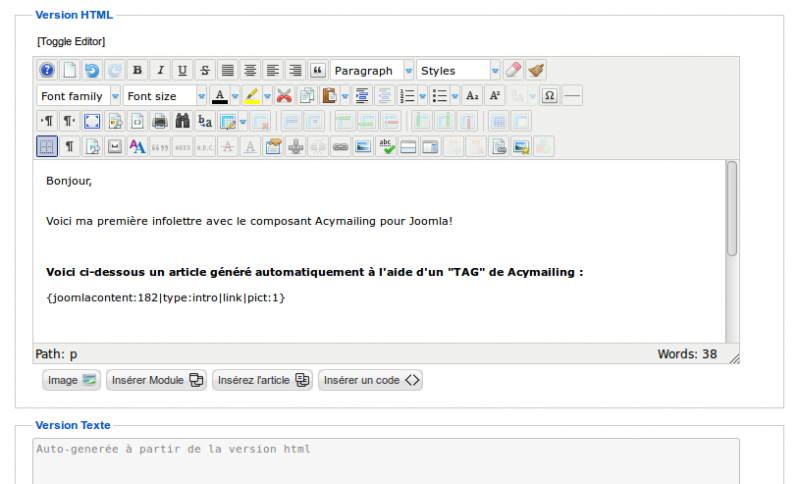Click the Insérer Module button

tap(157, 380)
